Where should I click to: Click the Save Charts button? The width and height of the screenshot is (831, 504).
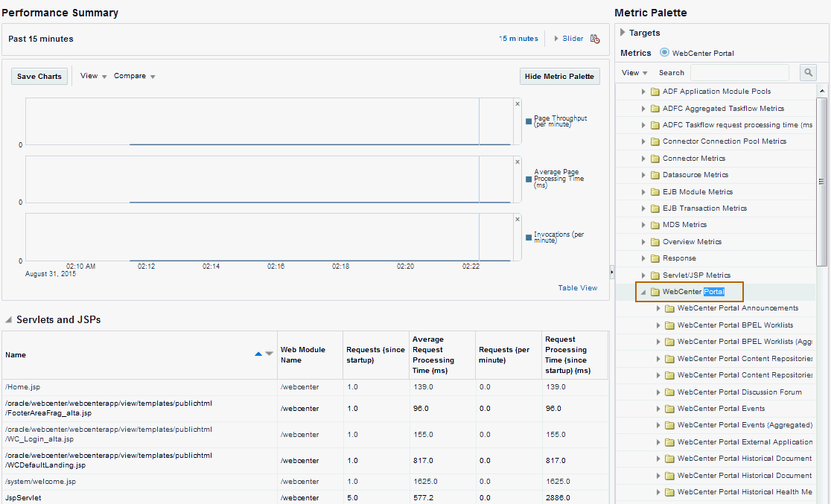coord(39,76)
